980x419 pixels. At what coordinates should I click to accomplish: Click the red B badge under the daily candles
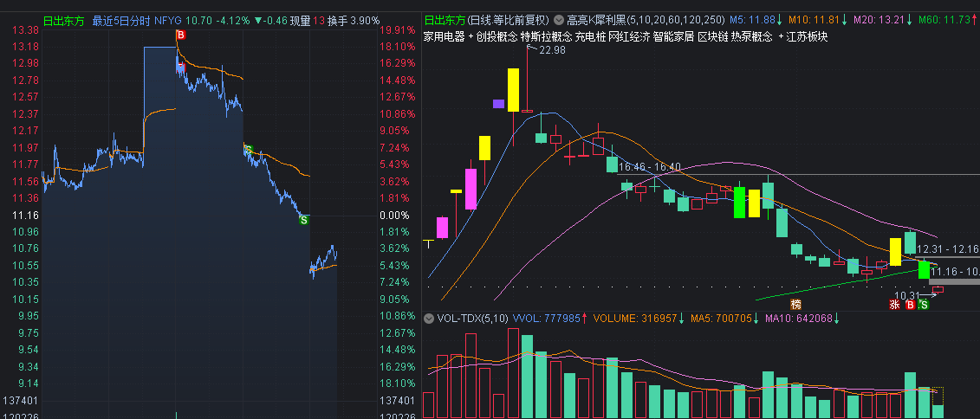click(x=910, y=304)
